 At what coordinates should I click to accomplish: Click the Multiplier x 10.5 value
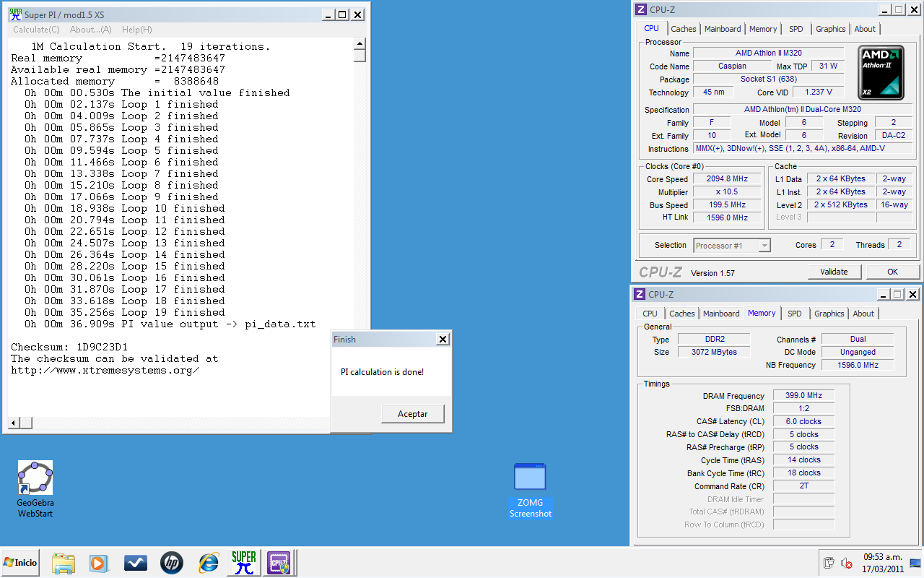tap(728, 192)
